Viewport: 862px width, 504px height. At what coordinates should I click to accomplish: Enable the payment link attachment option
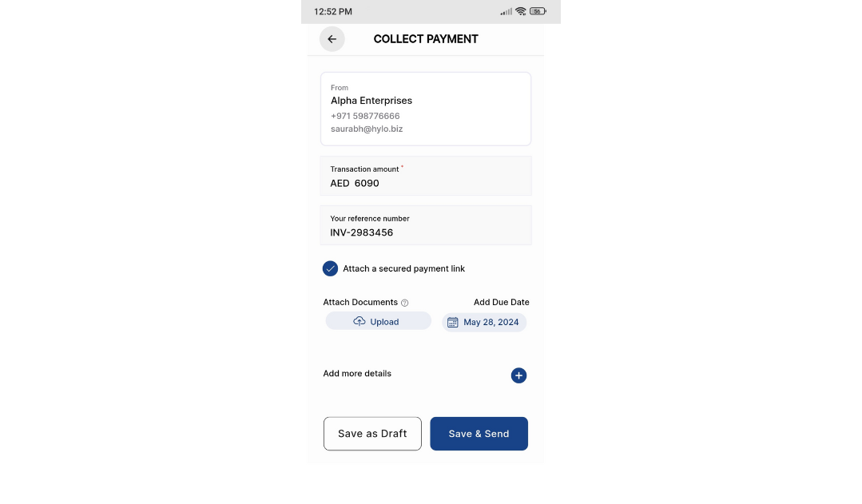pos(330,268)
